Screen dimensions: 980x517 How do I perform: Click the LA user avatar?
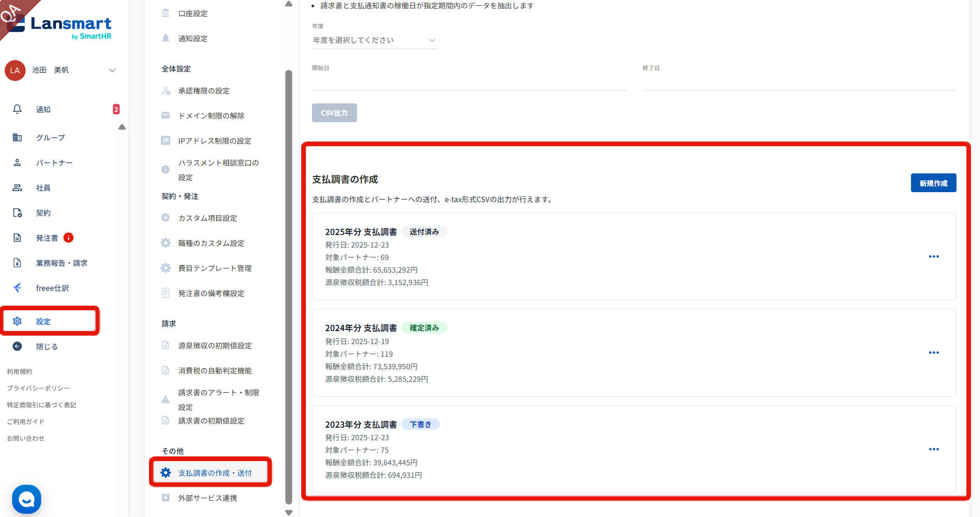[x=15, y=70]
